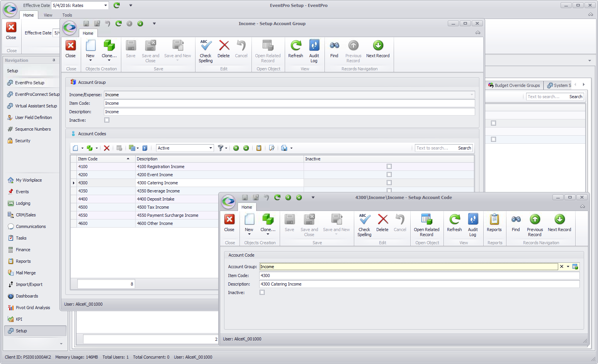Click red X delete in Account Codes toolbar
The image size is (598, 364).
(107, 148)
